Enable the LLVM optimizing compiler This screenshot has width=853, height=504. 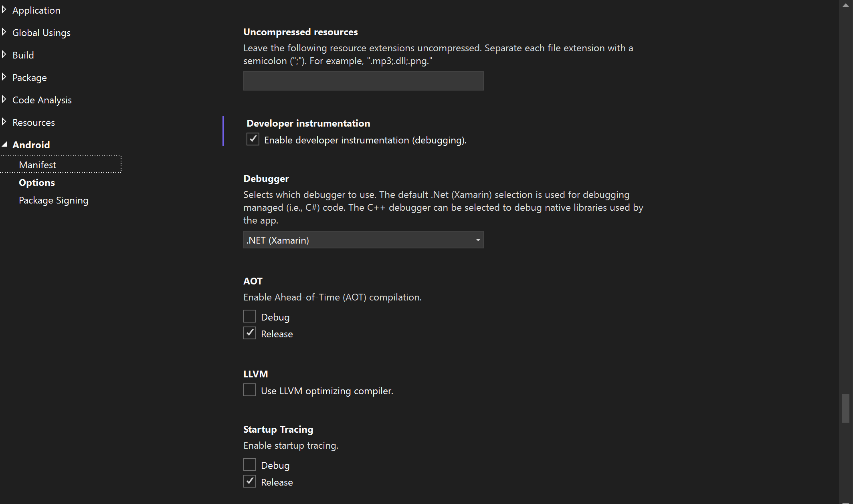pyautogui.click(x=249, y=390)
